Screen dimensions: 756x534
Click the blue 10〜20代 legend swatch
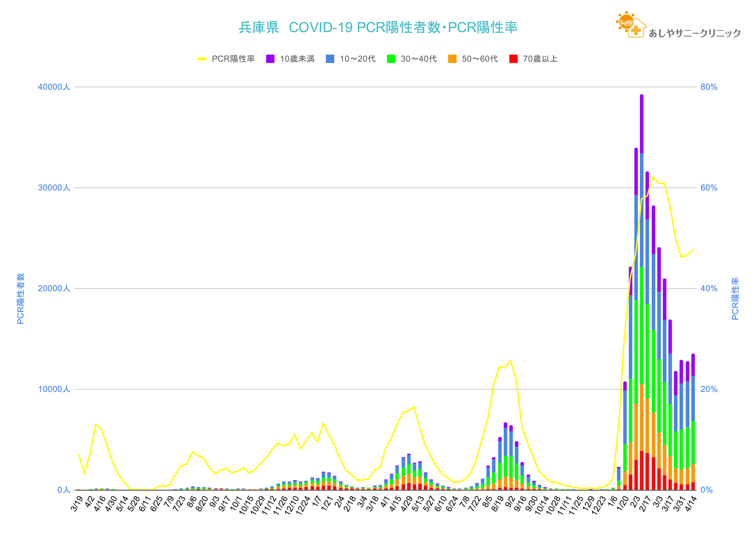pyautogui.click(x=330, y=59)
